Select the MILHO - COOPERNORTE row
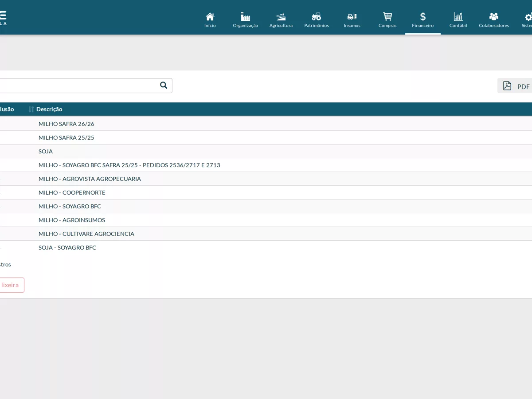The image size is (532, 399). [266, 192]
